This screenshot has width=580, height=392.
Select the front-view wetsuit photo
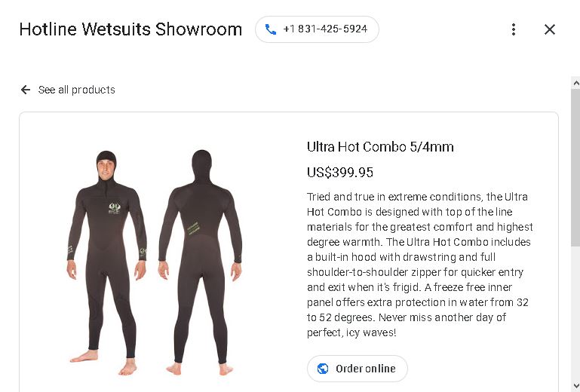tap(107, 262)
